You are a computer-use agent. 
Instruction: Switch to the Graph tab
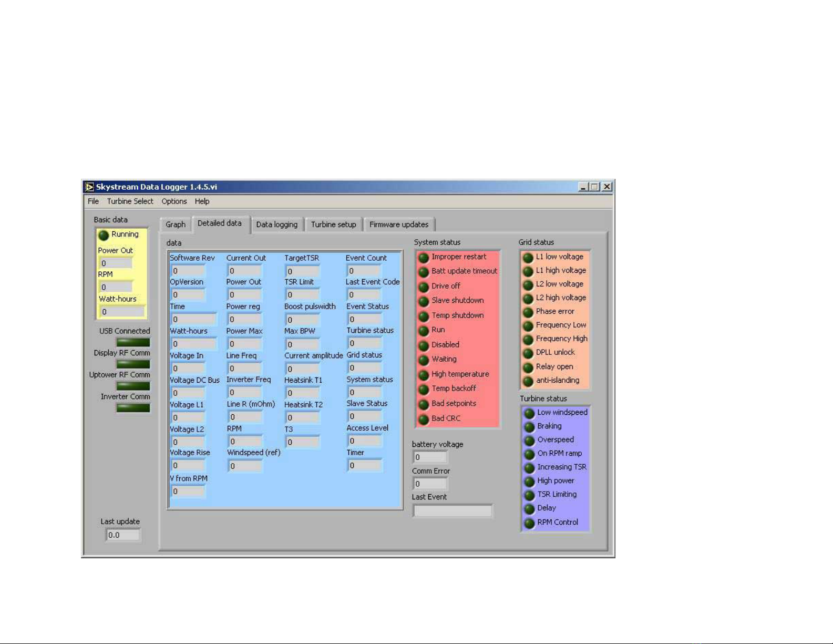tap(176, 224)
